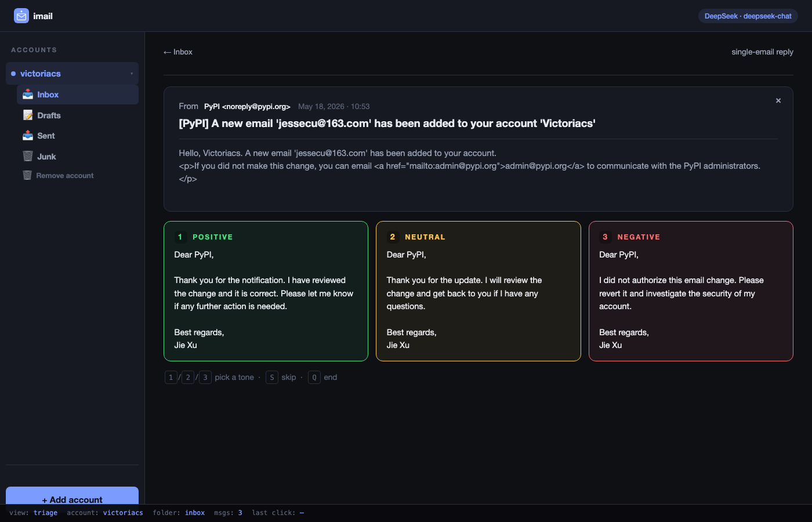
Task: Click status bar folder inbox entry
Action: click(x=179, y=513)
